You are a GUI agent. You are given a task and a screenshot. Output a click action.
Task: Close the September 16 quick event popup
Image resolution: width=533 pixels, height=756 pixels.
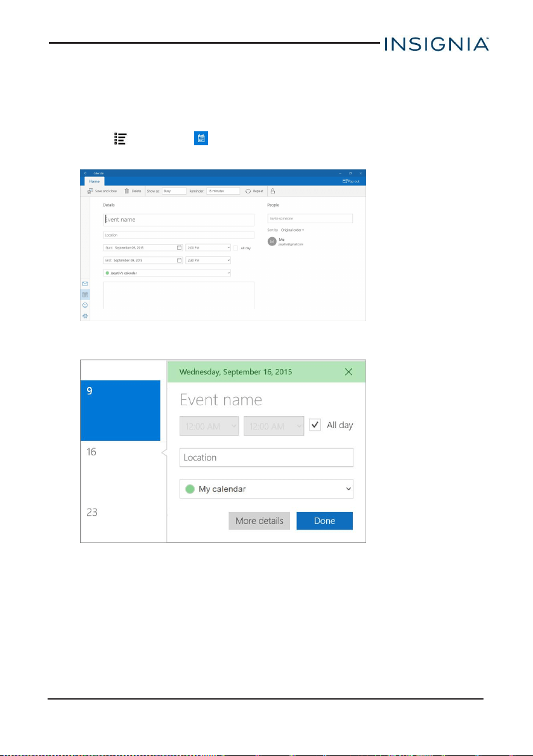[x=349, y=372]
